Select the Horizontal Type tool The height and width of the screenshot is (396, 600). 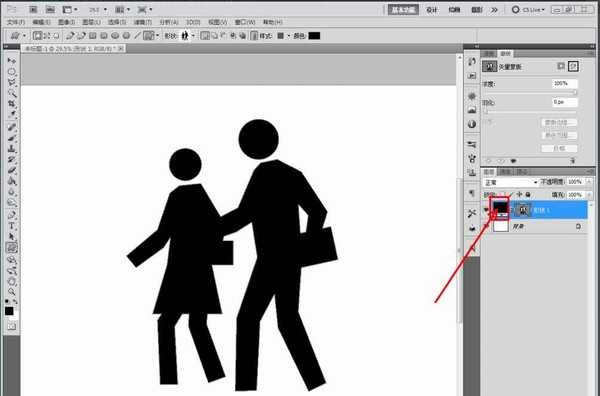[11, 226]
